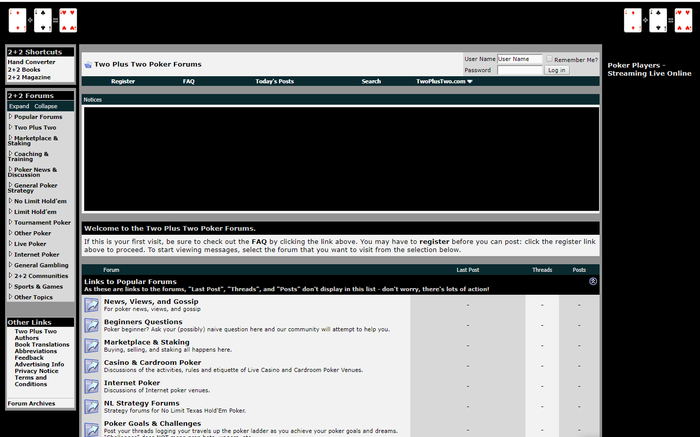700x437 pixels.
Task: Open Terms and Conditions link
Action: pyautogui.click(x=30, y=381)
